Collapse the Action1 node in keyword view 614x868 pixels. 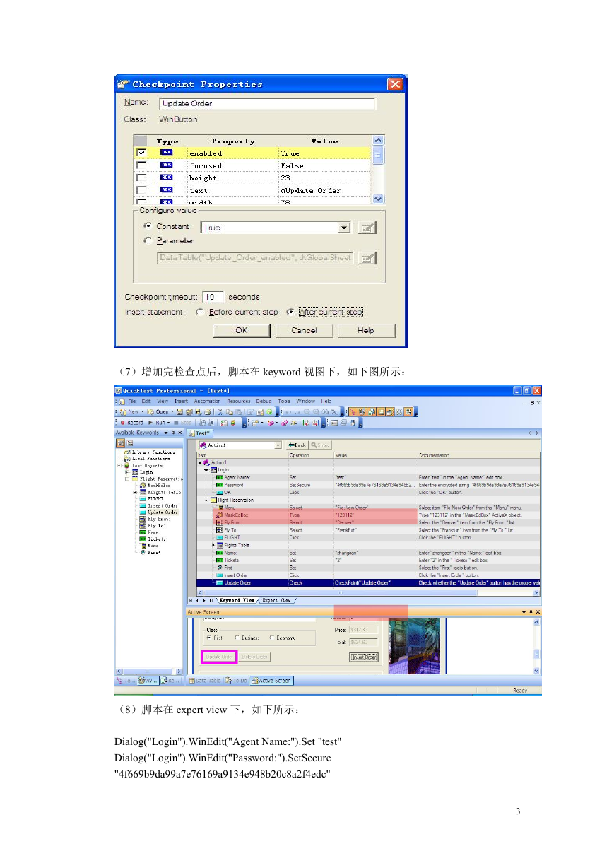point(200,462)
